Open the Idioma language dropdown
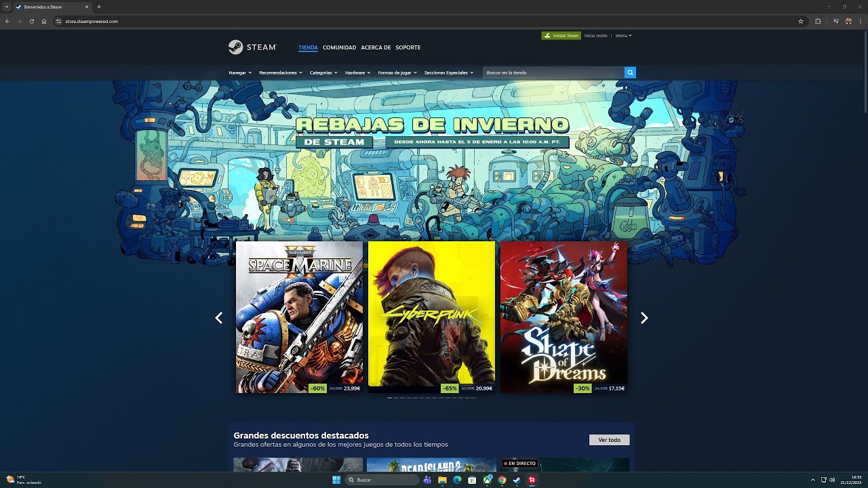Screen dimensions: 868x488 [x=623, y=35]
